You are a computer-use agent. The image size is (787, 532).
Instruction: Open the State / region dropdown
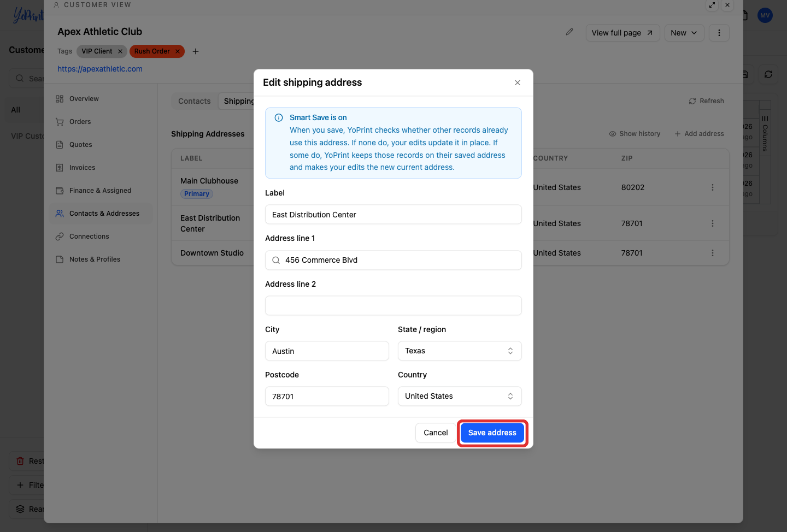(460, 351)
